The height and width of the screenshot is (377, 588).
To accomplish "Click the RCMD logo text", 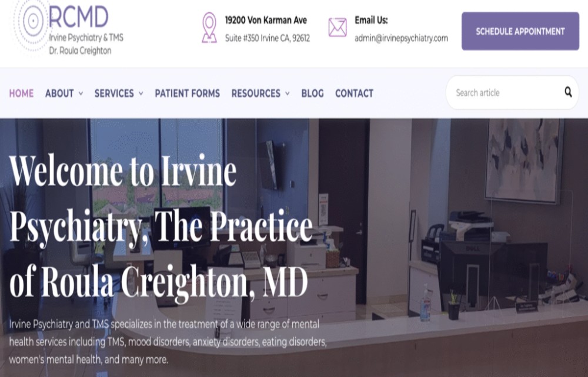I will point(79,16).
